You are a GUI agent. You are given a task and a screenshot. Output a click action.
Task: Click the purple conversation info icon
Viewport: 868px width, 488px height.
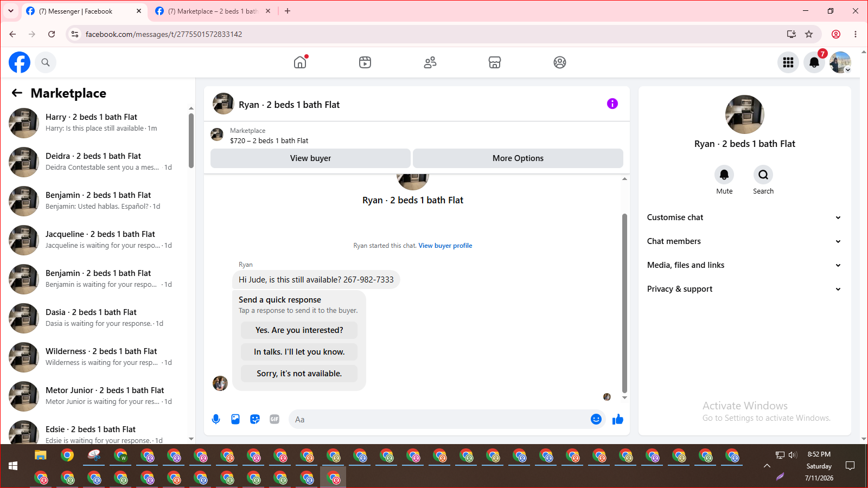coord(612,104)
